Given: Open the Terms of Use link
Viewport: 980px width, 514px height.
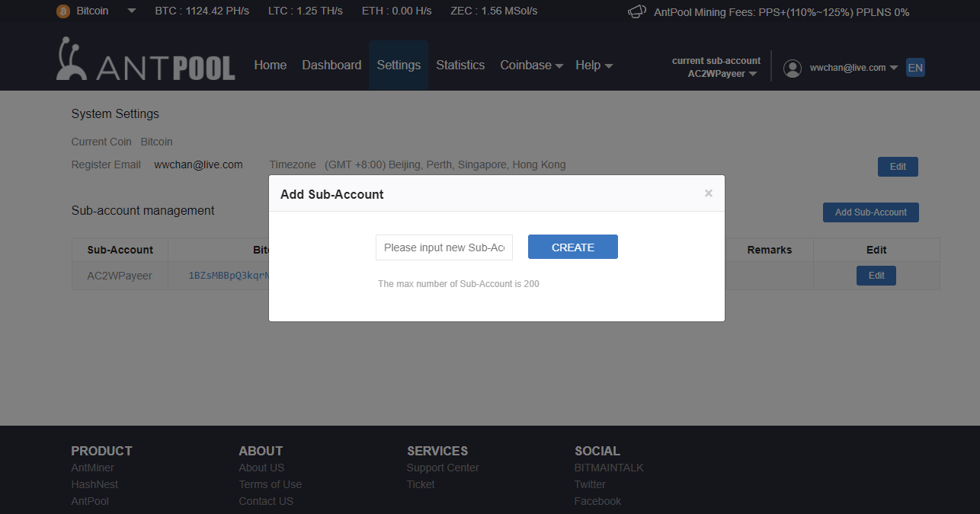Looking at the screenshot, I should point(271,484).
